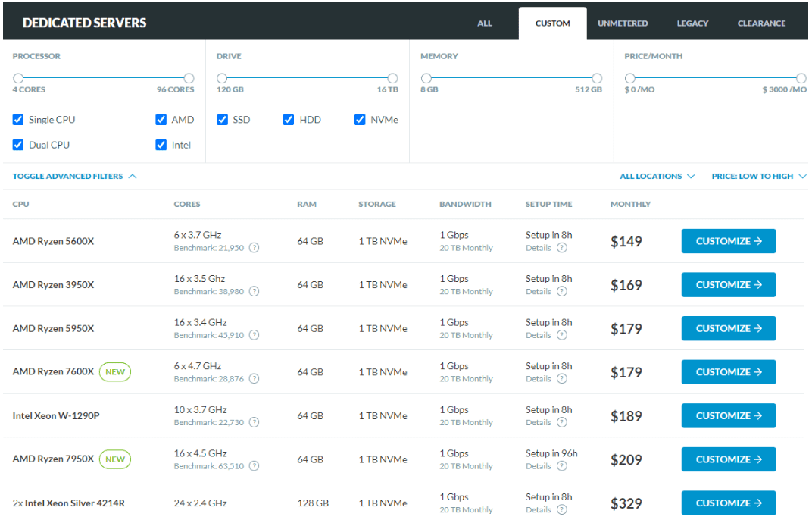Select the Clearance tab

coord(761,23)
